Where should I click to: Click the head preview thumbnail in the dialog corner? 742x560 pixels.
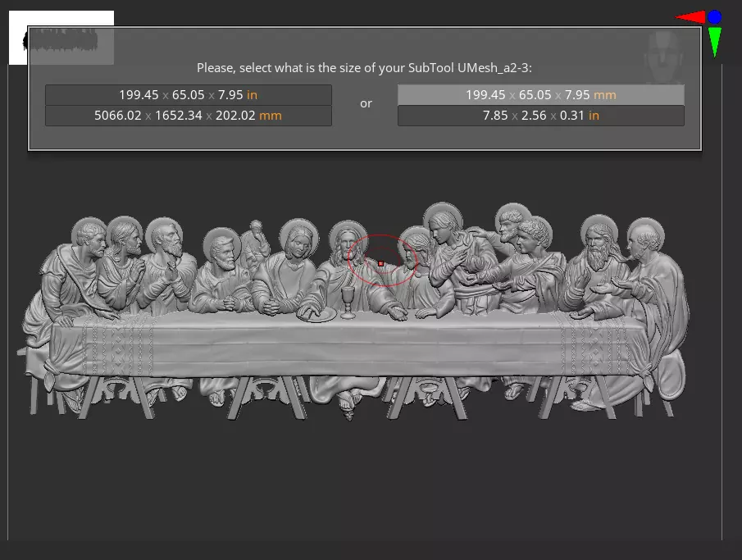coord(664,56)
